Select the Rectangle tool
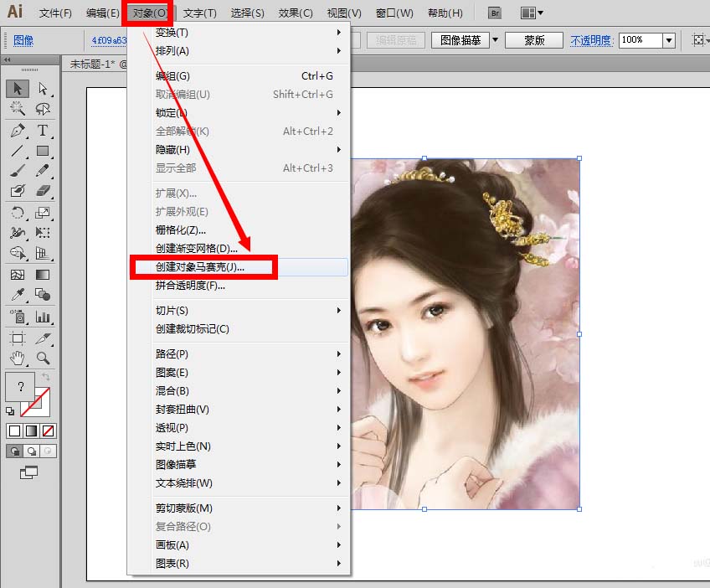Viewport: 710px width, 588px height. click(x=43, y=151)
